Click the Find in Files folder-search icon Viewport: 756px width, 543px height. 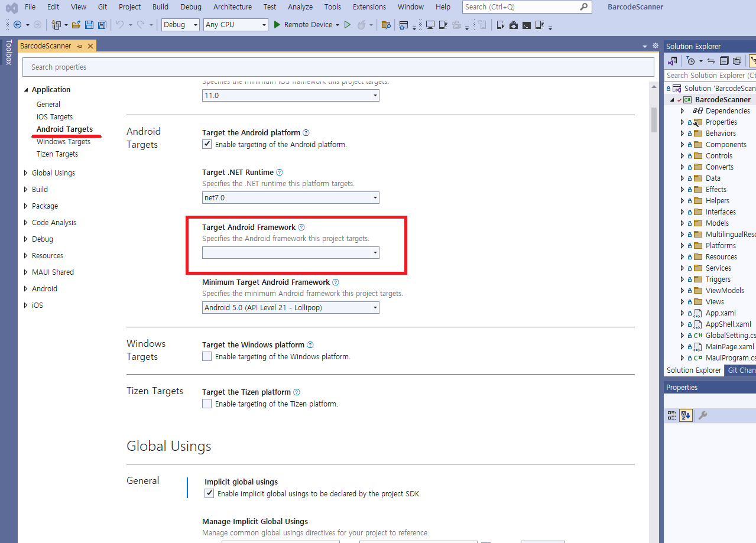pyautogui.click(x=386, y=25)
